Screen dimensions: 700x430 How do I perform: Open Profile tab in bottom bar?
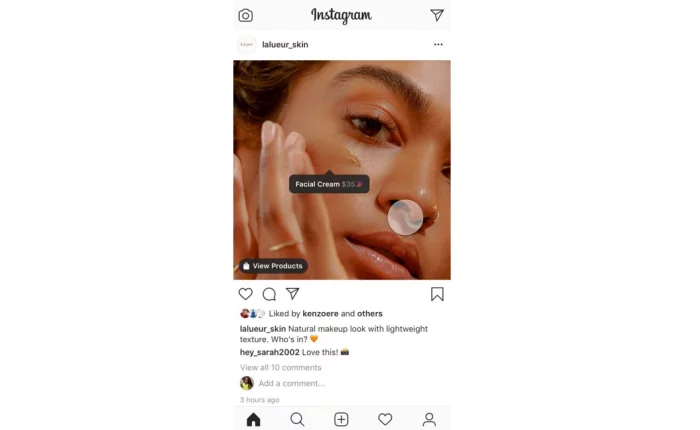(429, 419)
